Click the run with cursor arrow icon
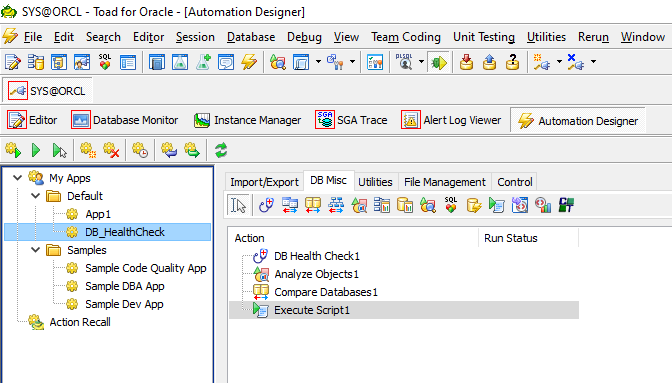This screenshot has height=383, width=672. coord(59,150)
